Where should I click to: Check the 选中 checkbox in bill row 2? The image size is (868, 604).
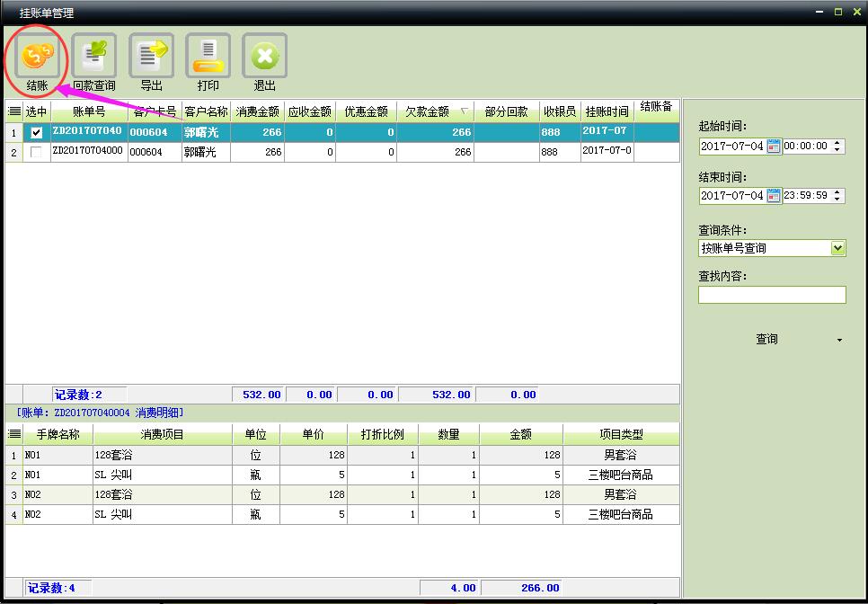coord(36,152)
